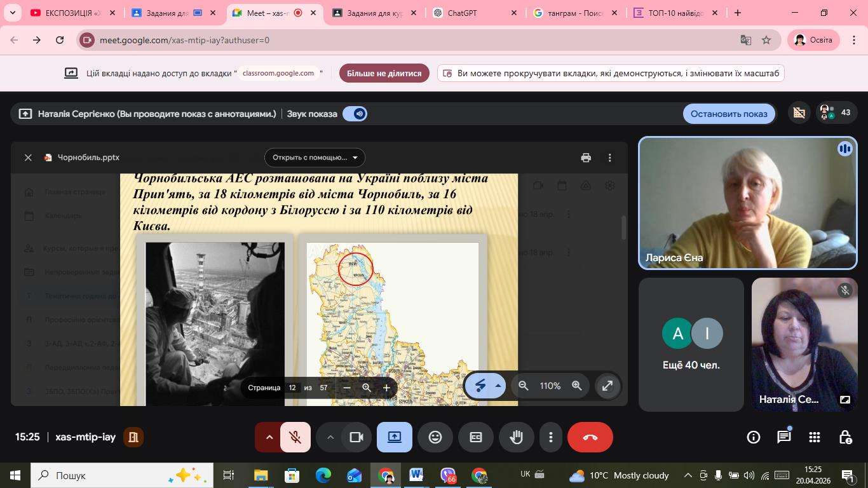Expand the annotation tool options arrow
868x488 pixels.
(498, 386)
